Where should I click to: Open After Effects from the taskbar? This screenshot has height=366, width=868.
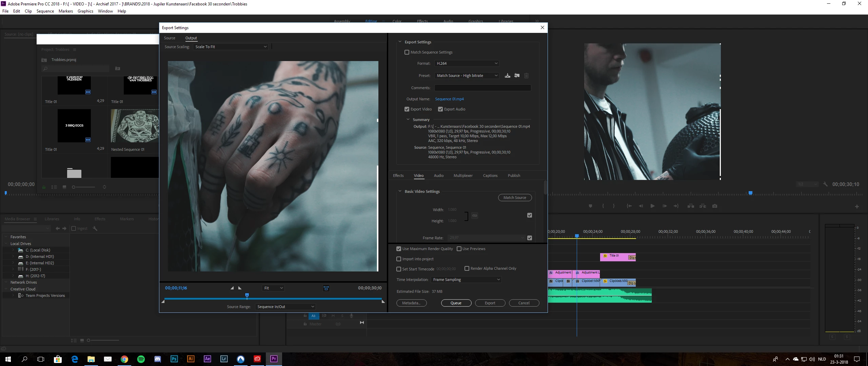[x=207, y=359]
